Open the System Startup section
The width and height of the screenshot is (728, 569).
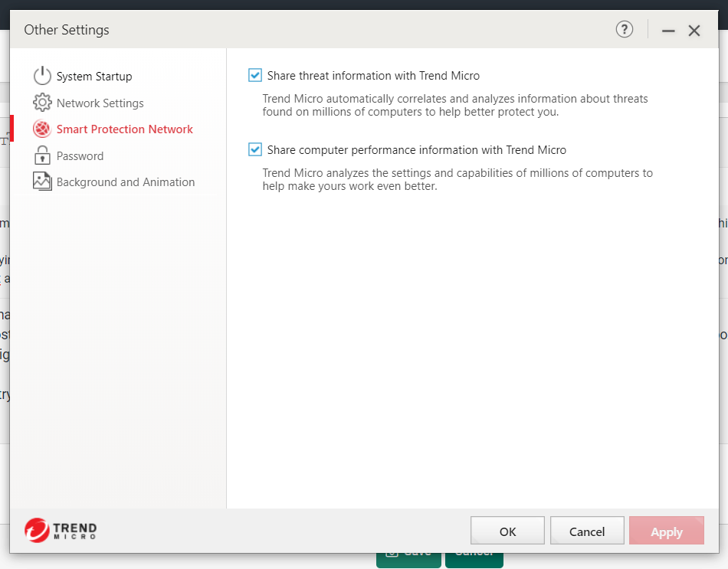click(x=94, y=76)
